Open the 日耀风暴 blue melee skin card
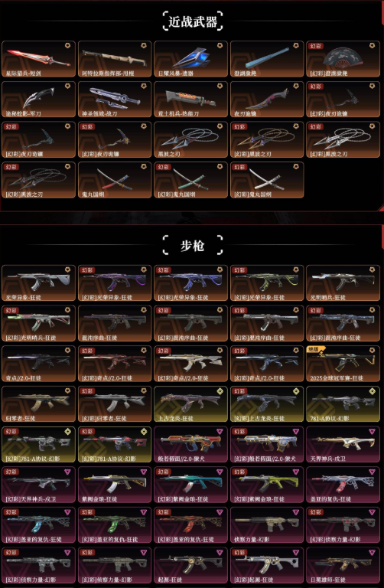384x588 pixels. pos(190,59)
